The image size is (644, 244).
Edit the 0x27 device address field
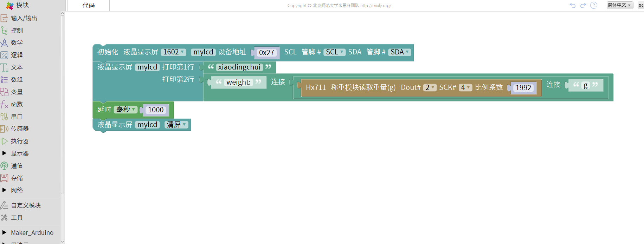tap(266, 53)
